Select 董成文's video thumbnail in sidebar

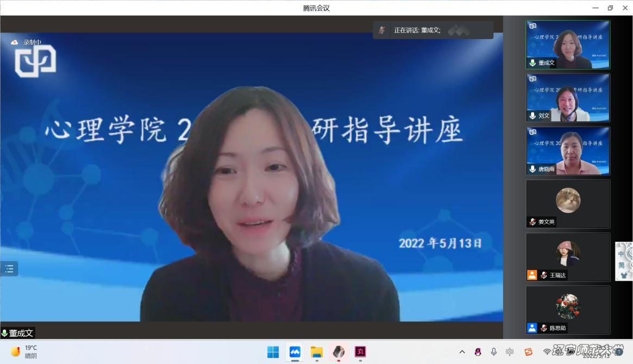click(x=568, y=45)
